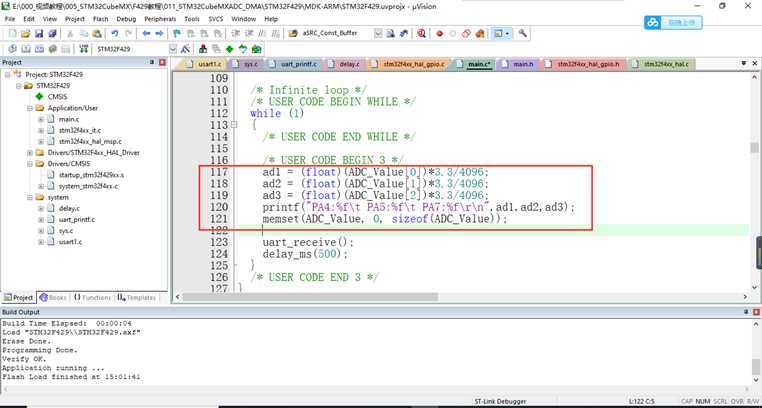
Task: Switch to the Functions panel tab
Action: point(92,297)
